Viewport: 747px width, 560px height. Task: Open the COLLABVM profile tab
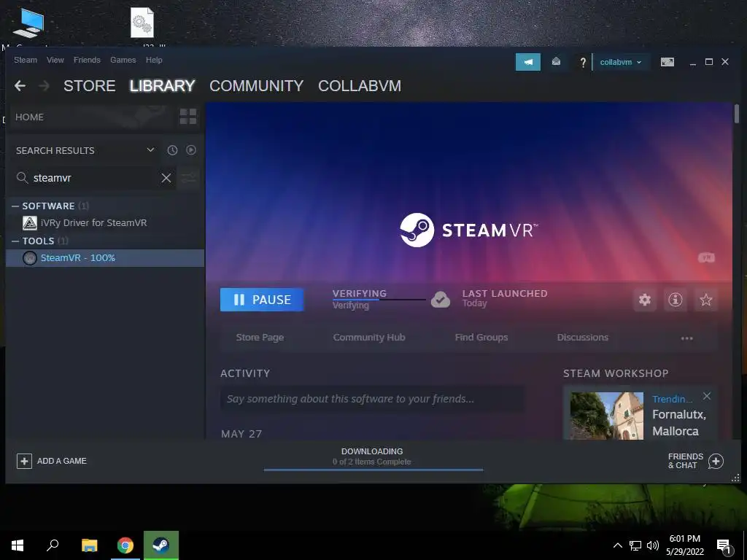(x=360, y=86)
